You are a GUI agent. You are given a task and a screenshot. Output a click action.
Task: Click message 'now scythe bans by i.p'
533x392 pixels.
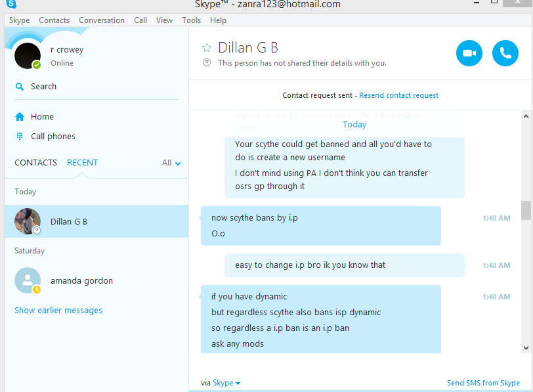pyautogui.click(x=254, y=218)
